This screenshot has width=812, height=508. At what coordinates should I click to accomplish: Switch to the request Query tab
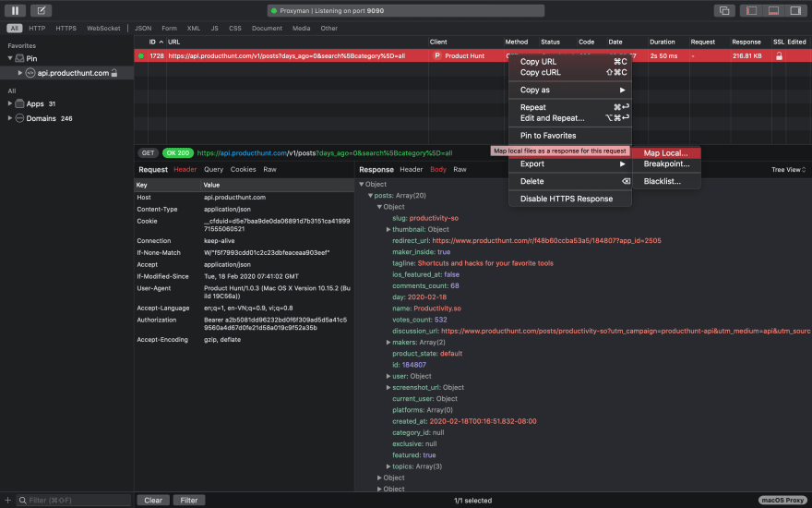point(213,170)
